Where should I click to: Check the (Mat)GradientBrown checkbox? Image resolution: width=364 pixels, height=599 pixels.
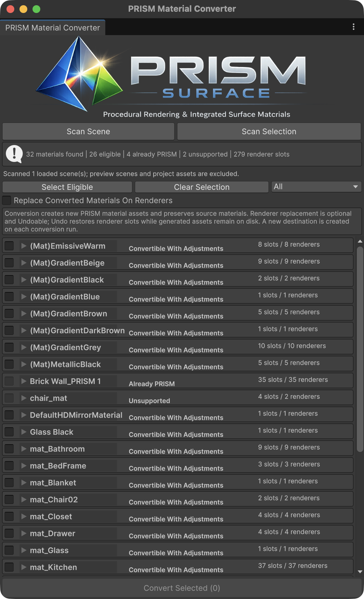(9, 313)
